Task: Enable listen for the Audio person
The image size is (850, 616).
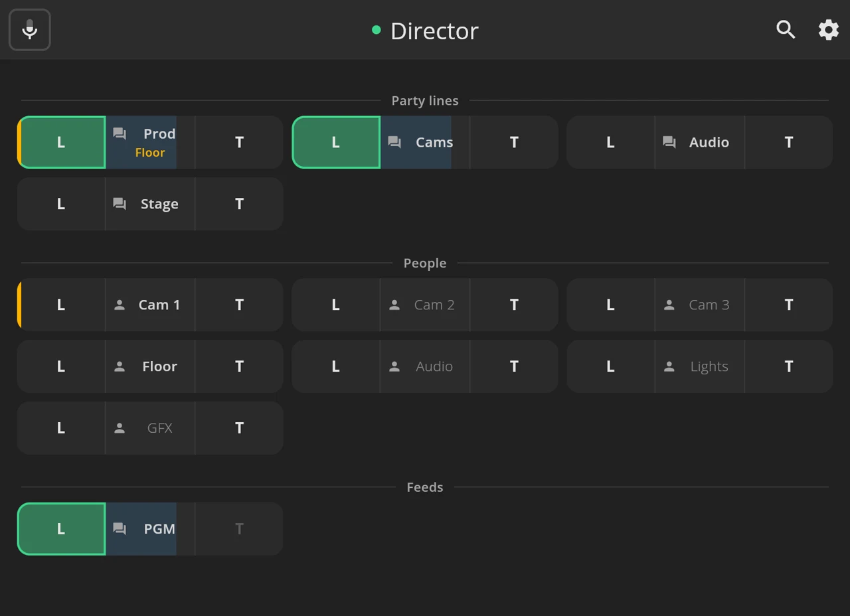Action: (x=336, y=366)
